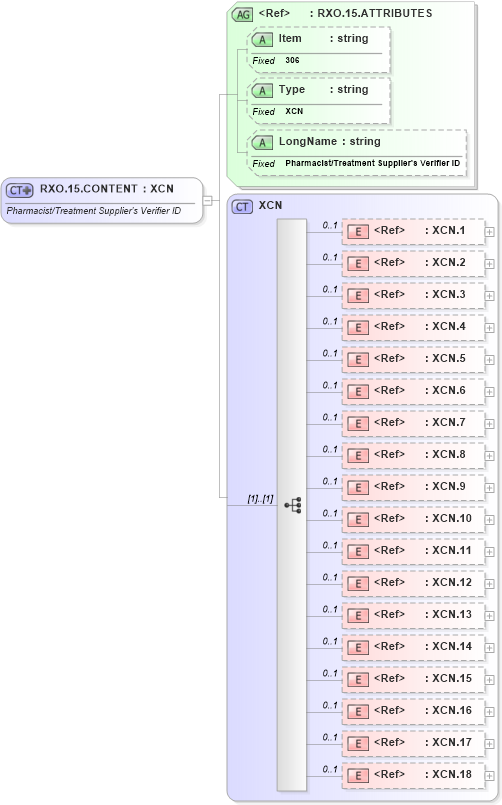Click the Item : string attribute name
This screenshot has height=805, width=502.
point(323,39)
